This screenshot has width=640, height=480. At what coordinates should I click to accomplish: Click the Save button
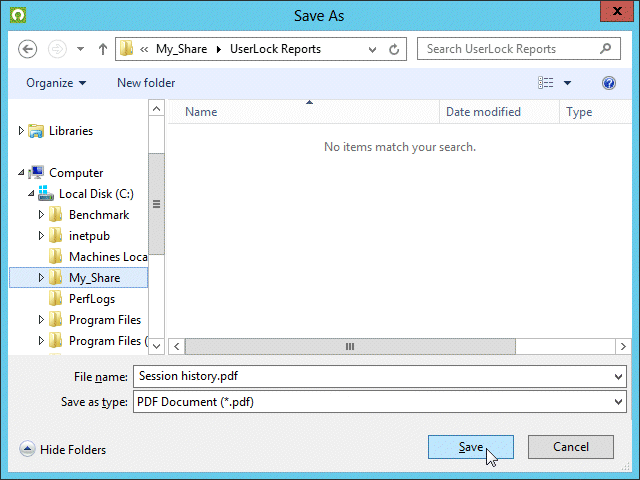tap(470, 447)
